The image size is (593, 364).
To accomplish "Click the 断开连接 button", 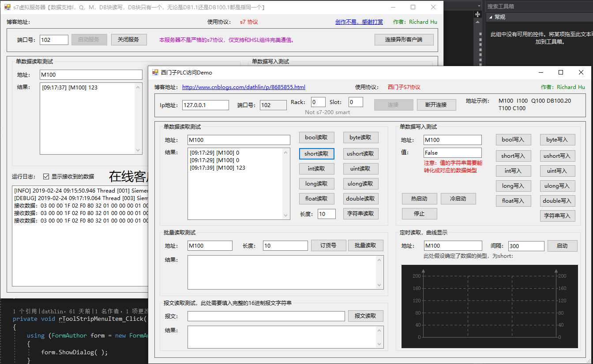I will (436, 105).
